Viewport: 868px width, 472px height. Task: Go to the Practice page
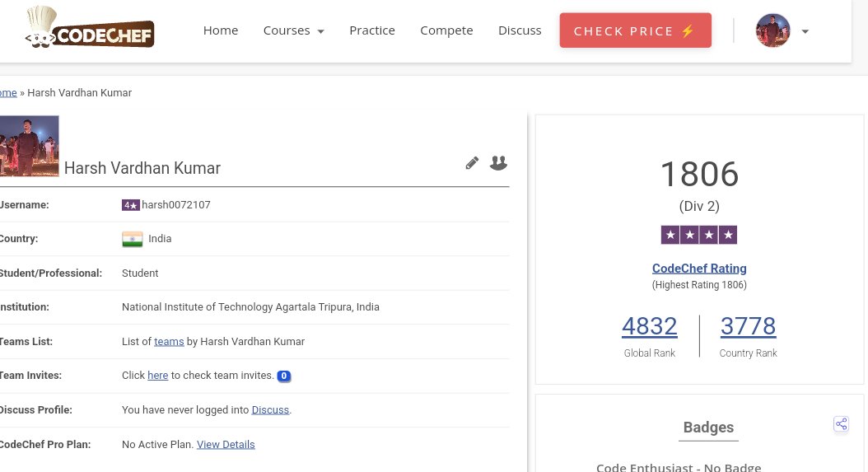(372, 30)
